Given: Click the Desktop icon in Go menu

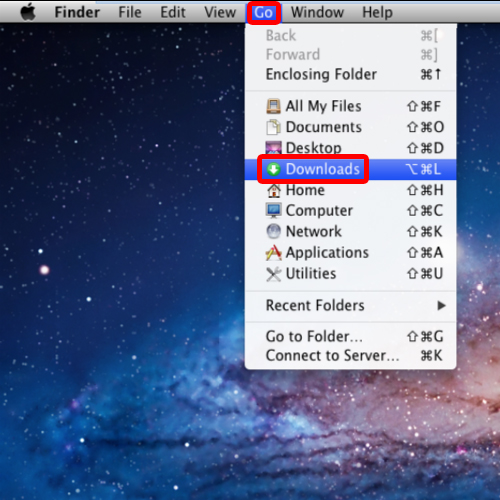Looking at the screenshot, I should click(x=273, y=147).
